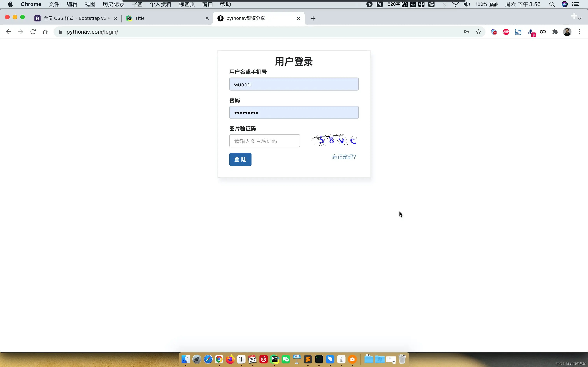Image resolution: width=588 pixels, height=367 pixels.
Task: Bookmark the page via the star icon
Action: 478,31
